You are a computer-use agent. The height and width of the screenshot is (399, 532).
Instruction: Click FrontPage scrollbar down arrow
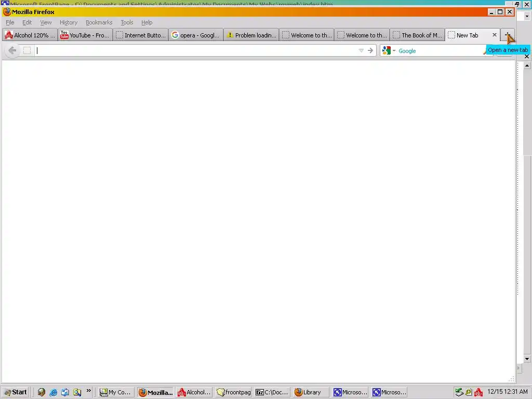pyautogui.click(x=527, y=359)
